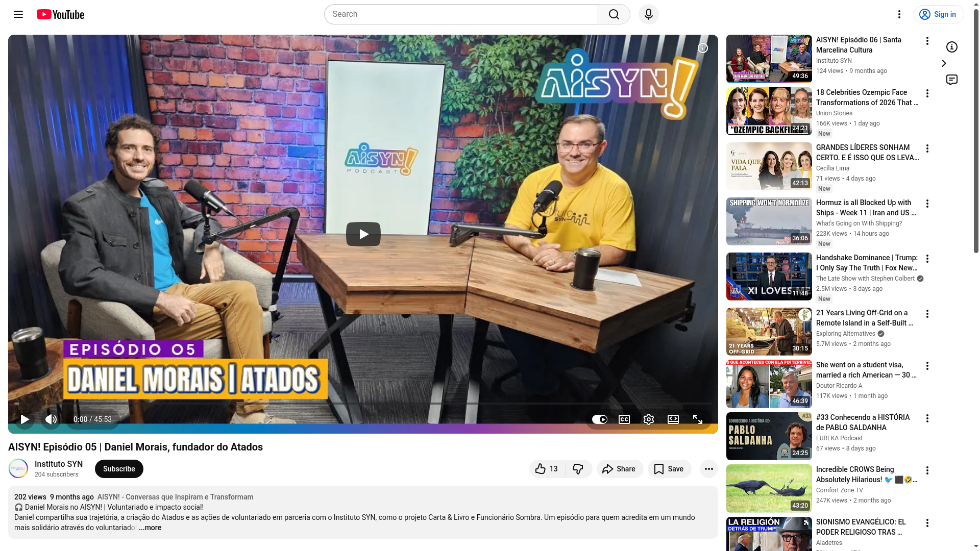The width and height of the screenshot is (980, 551).
Task: Open the Pablo Saldanha thumbnail
Action: 769,436
